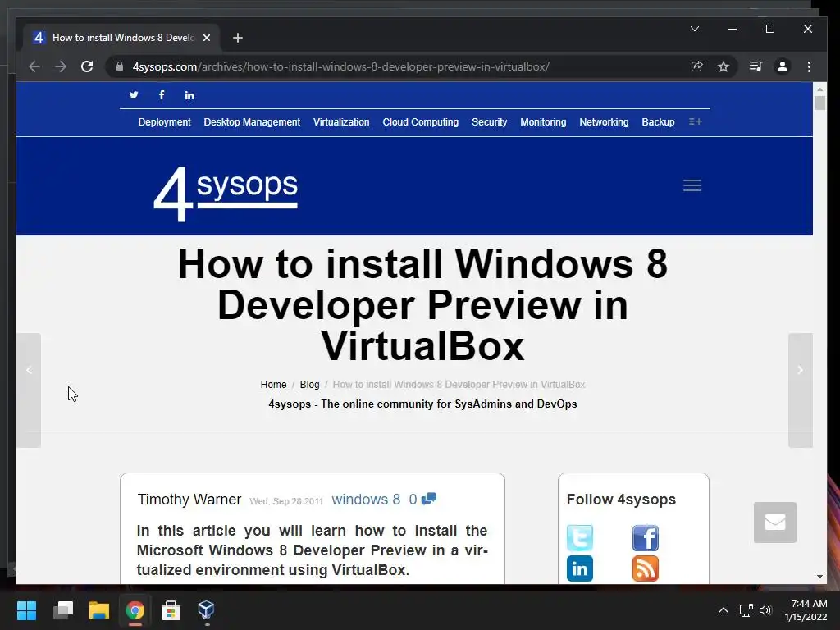Image resolution: width=840 pixels, height=630 pixels.
Task: Open File Explorer from taskbar
Action: coord(99,610)
